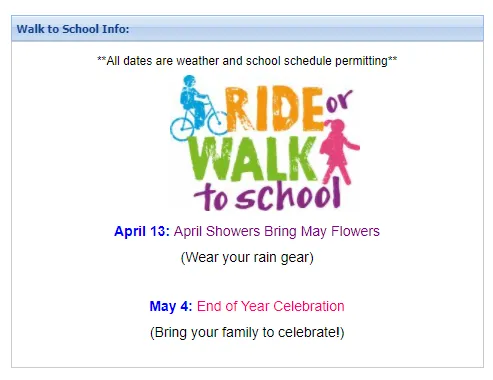Click the purple 'or' in the logo

[338, 101]
